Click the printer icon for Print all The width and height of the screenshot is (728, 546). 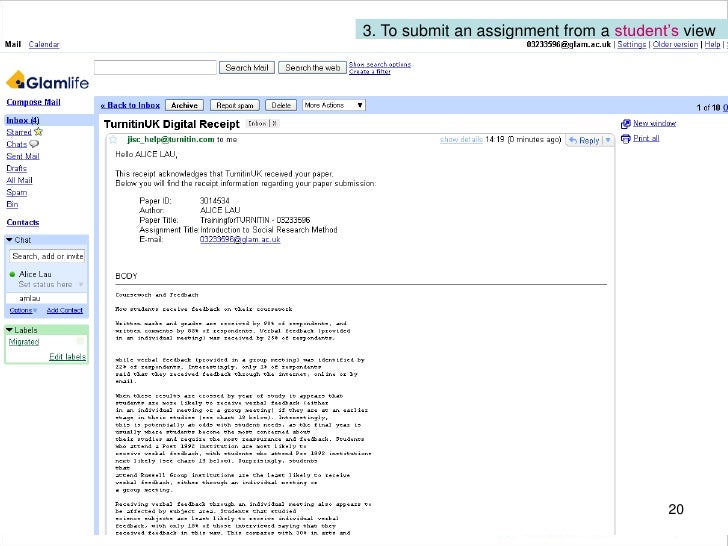pyautogui.click(x=625, y=138)
